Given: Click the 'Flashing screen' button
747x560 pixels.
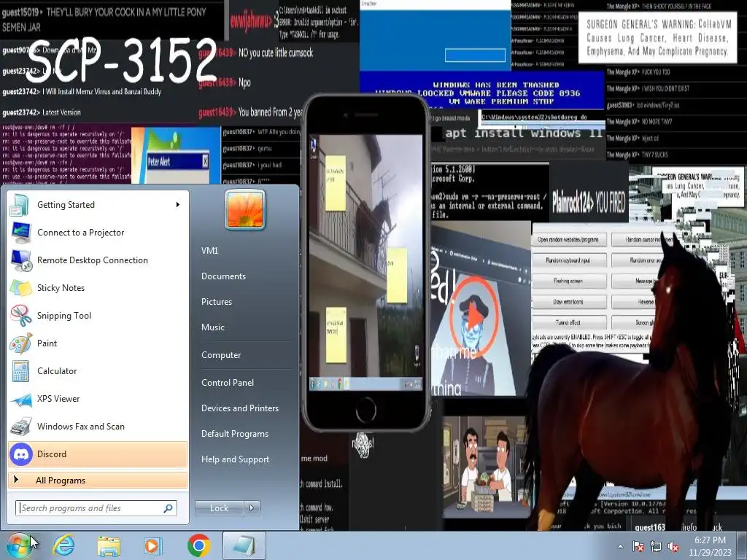Looking at the screenshot, I should 568,281.
